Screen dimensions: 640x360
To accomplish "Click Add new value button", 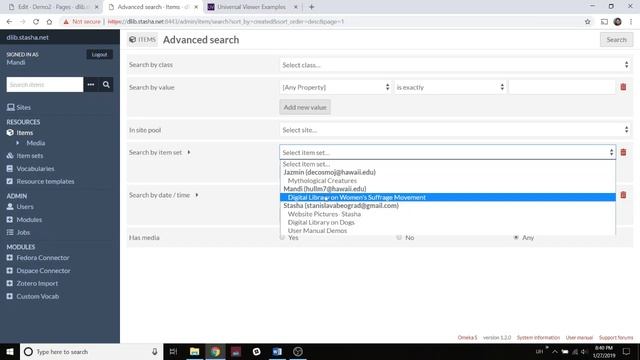I will 305,107.
